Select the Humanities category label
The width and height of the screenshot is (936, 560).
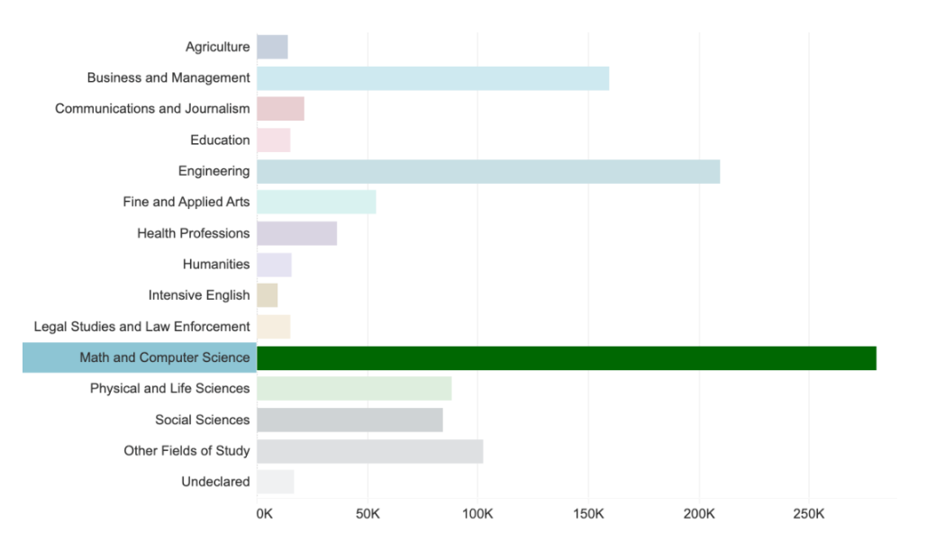tap(216, 265)
